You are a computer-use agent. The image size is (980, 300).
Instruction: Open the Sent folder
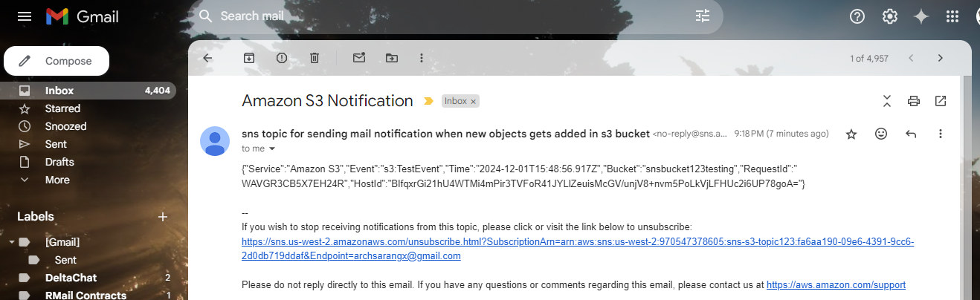coord(56,144)
